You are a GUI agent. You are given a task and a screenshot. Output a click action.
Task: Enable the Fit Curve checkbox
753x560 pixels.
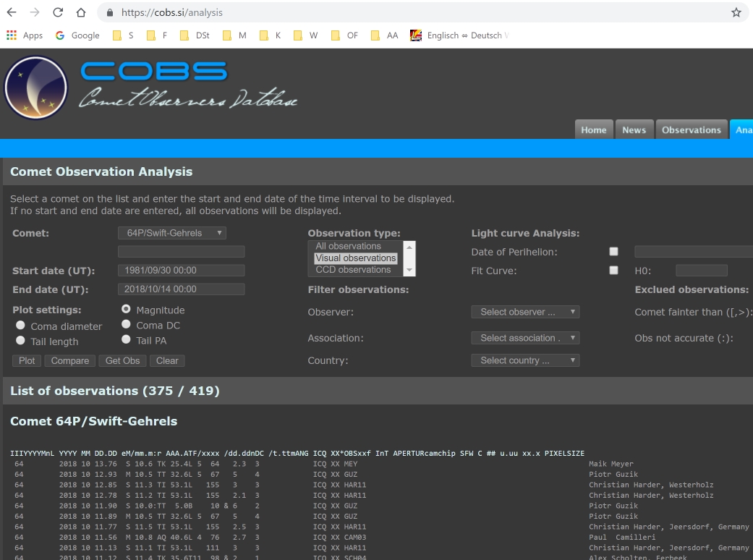tap(613, 270)
